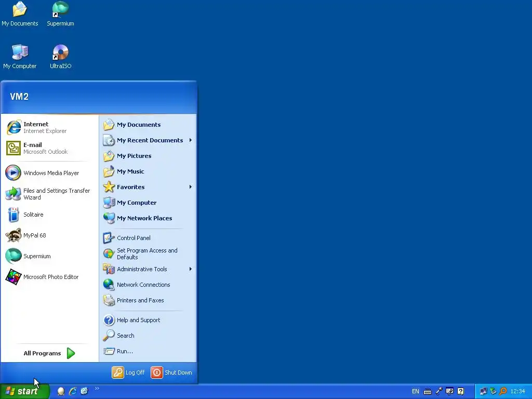Click orange magnifier tray icon
The height and width of the screenshot is (399, 532).
click(503, 391)
